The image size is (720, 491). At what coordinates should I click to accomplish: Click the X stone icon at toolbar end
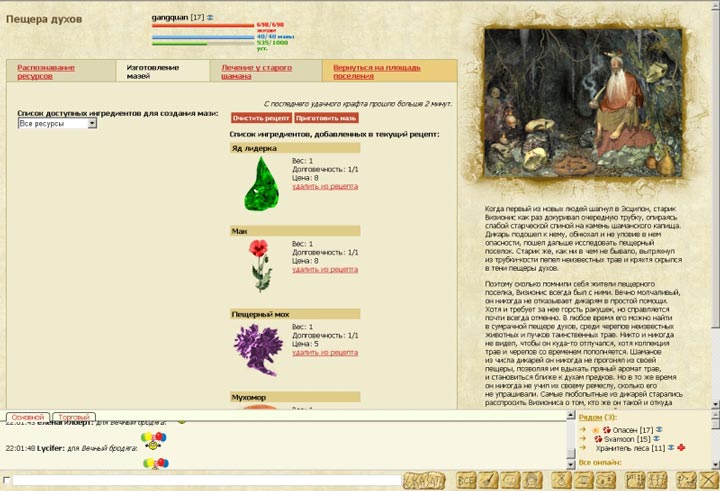(x=709, y=481)
